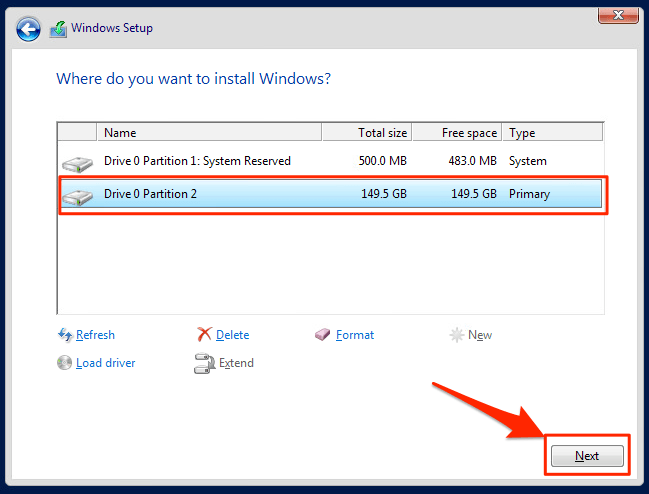Click the Refresh arrows icon
This screenshot has width=649, height=494.
pyautogui.click(x=65, y=335)
